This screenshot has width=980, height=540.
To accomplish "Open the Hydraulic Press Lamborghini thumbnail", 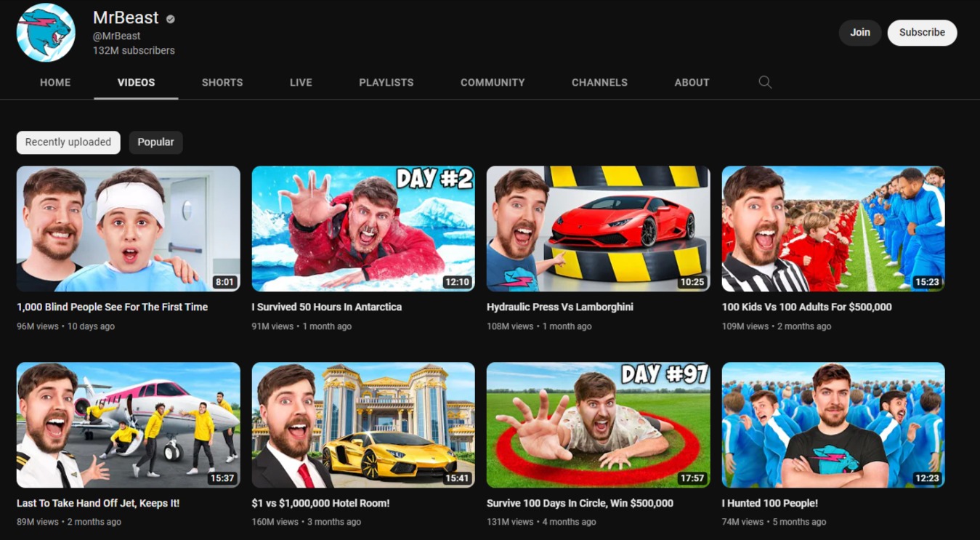I will coord(598,229).
